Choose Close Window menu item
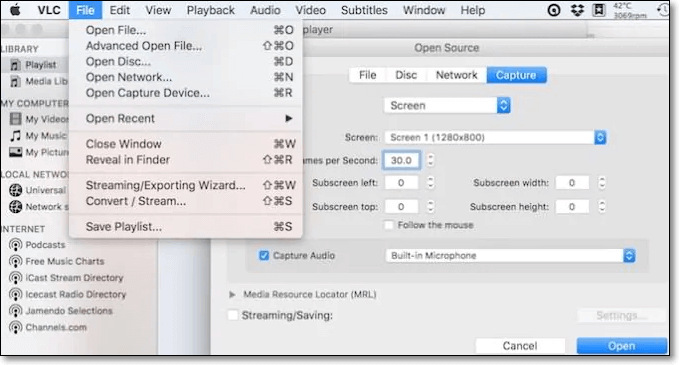The image size is (679, 365). coord(185,144)
